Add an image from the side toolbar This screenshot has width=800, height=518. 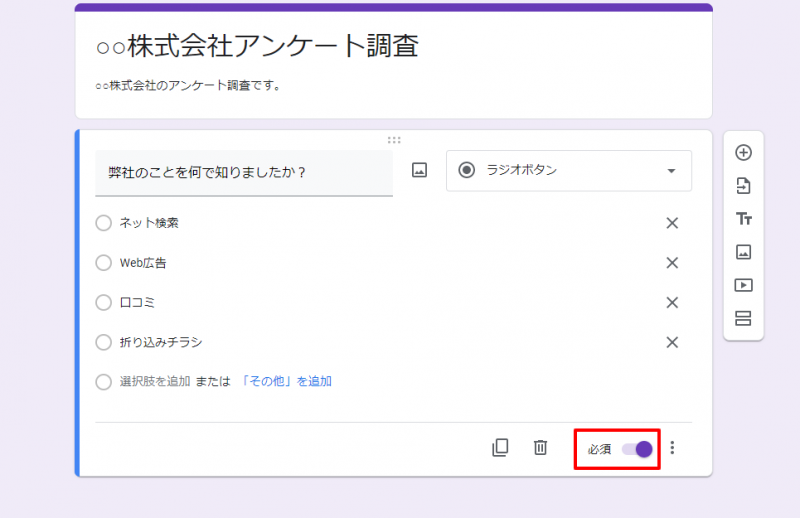click(x=743, y=252)
